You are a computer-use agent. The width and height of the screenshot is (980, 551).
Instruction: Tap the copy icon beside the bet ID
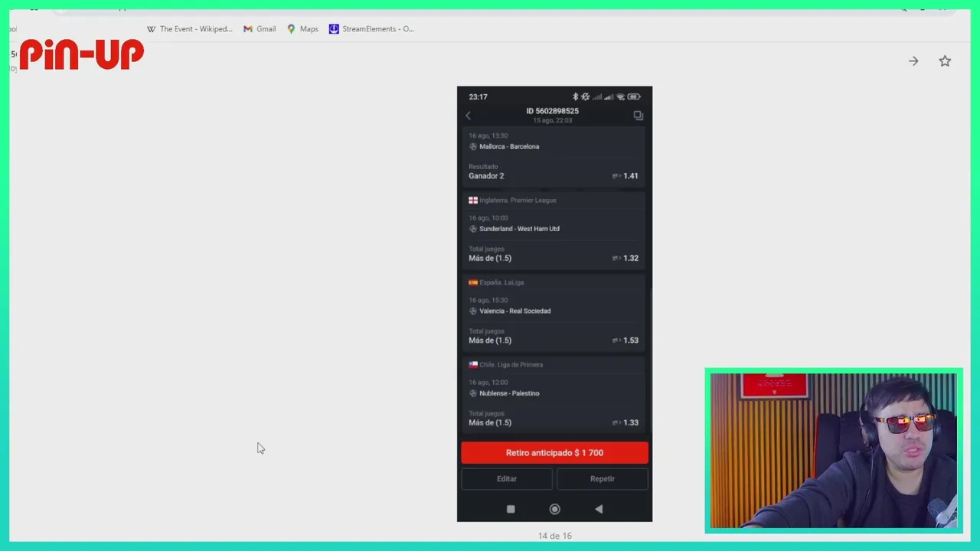[639, 116]
